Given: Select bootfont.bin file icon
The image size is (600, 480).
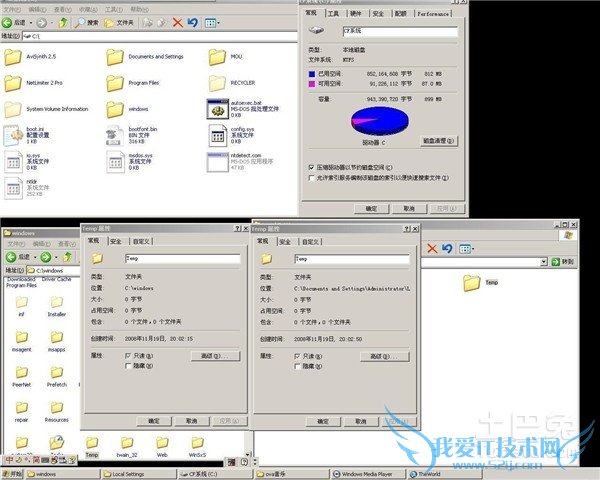Looking at the screenshot, I should point(114,136).
